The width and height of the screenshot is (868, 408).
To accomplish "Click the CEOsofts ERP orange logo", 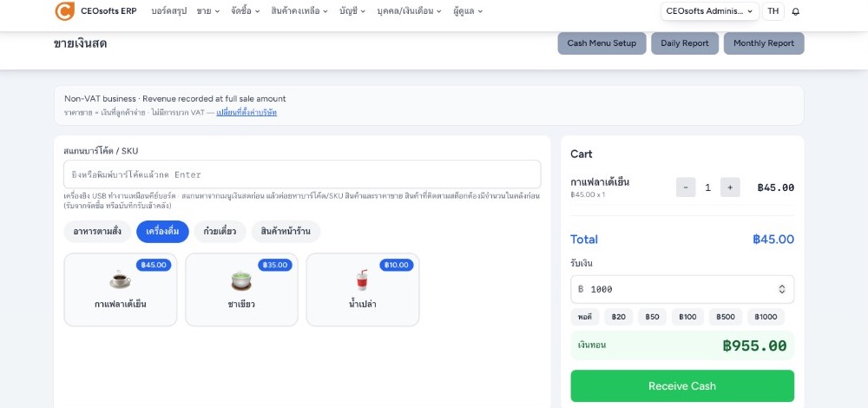I will (x=65, y=11).
